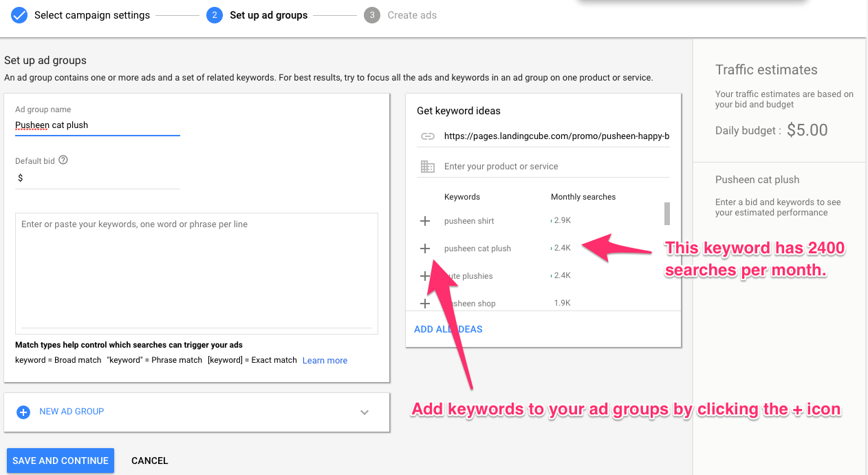The height and width of the screenshot is (475, 868).
Task: Click the pusheen cat plush keyword text
Action: pos(477,249)
